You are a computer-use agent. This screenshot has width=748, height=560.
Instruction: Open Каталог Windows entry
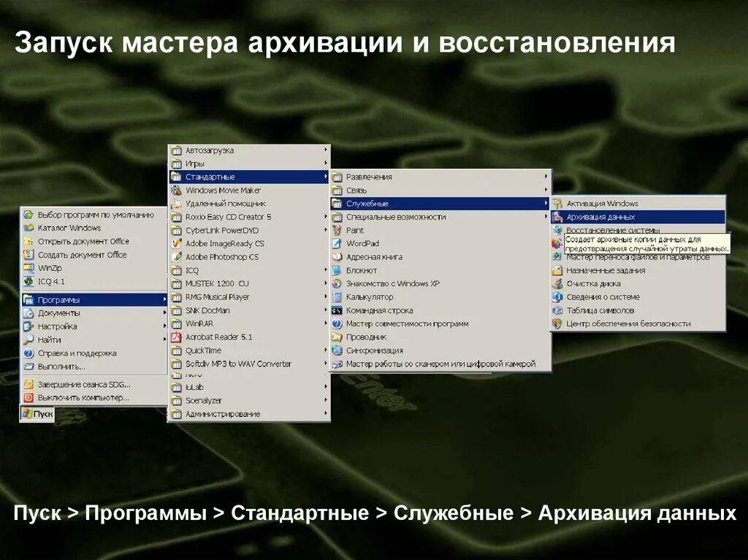click(94, 228)
